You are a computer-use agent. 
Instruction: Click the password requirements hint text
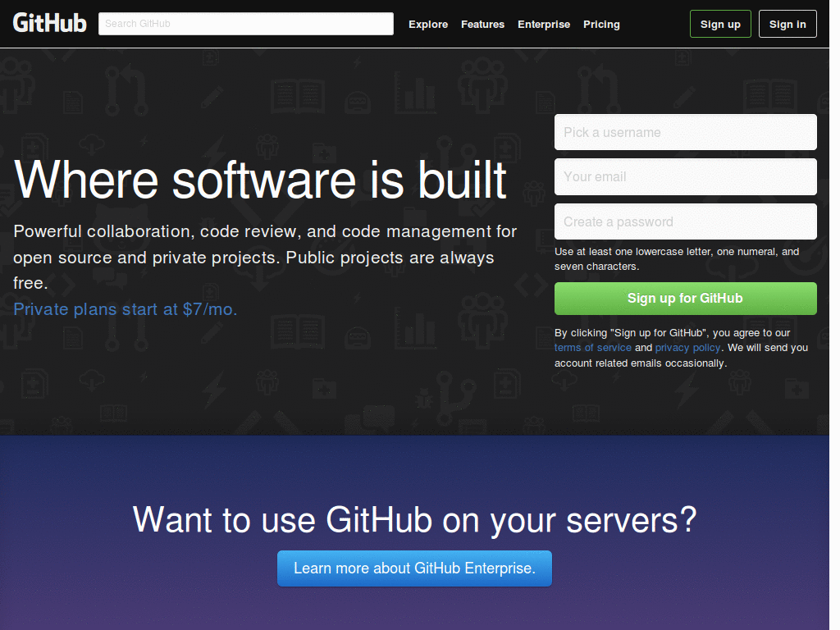677,258
